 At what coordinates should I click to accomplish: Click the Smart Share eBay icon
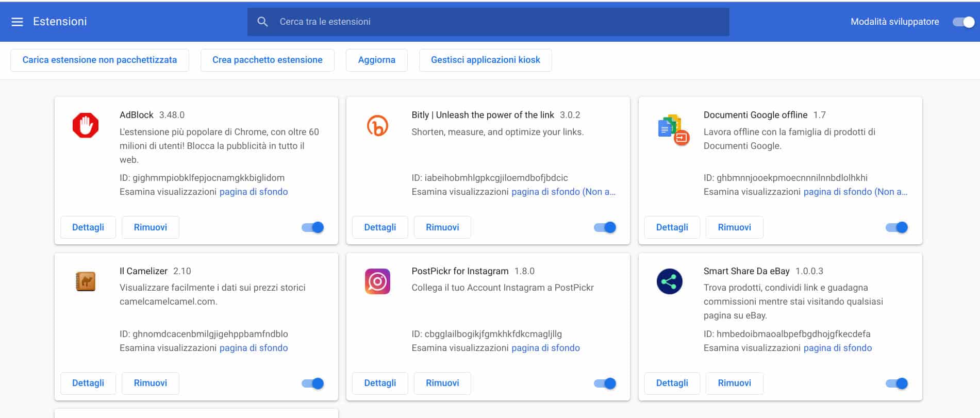pos(670,281)
